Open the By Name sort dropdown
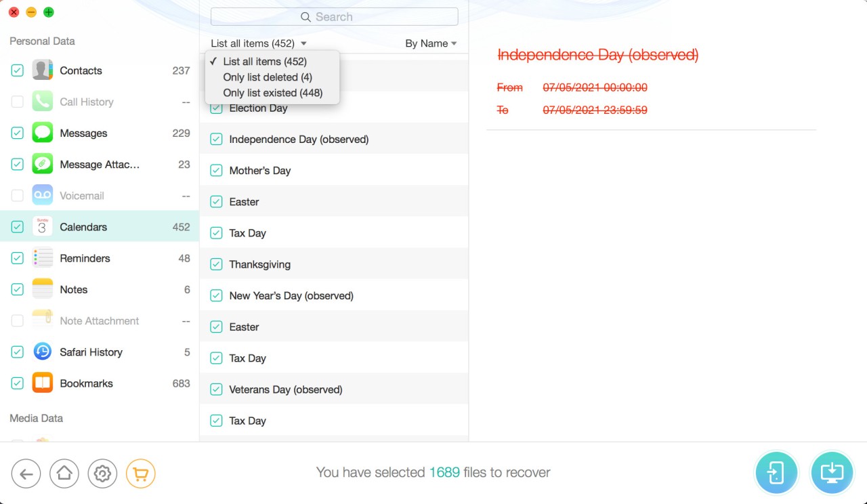The width and height of the screenshot is (867, 504). pos(431,43)
